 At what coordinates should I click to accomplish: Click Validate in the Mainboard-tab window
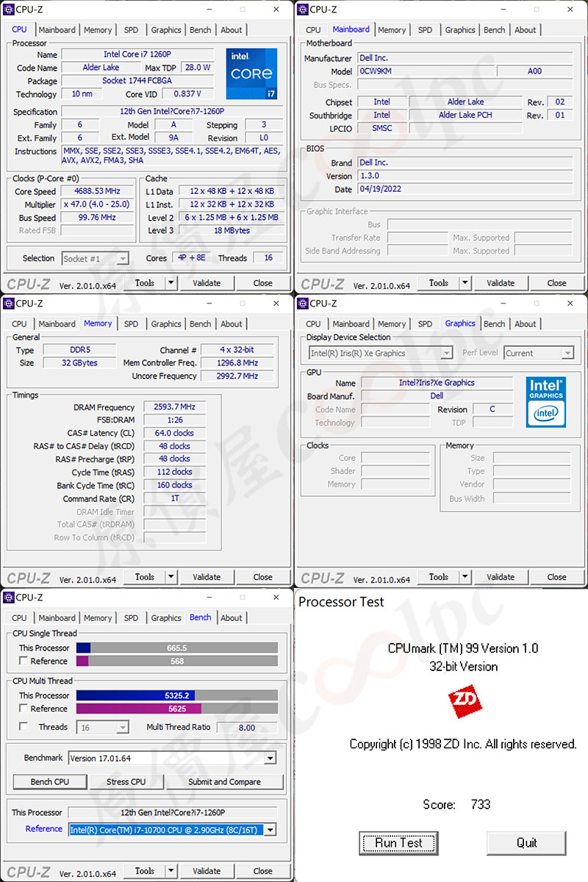501,283
